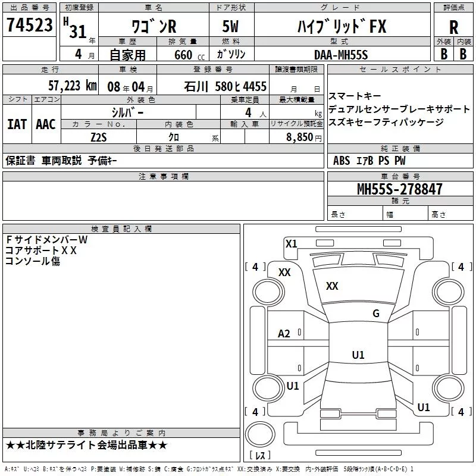
Task: Click the ABS エアB PS PW equipment line
Action: (x=369, y=160)
